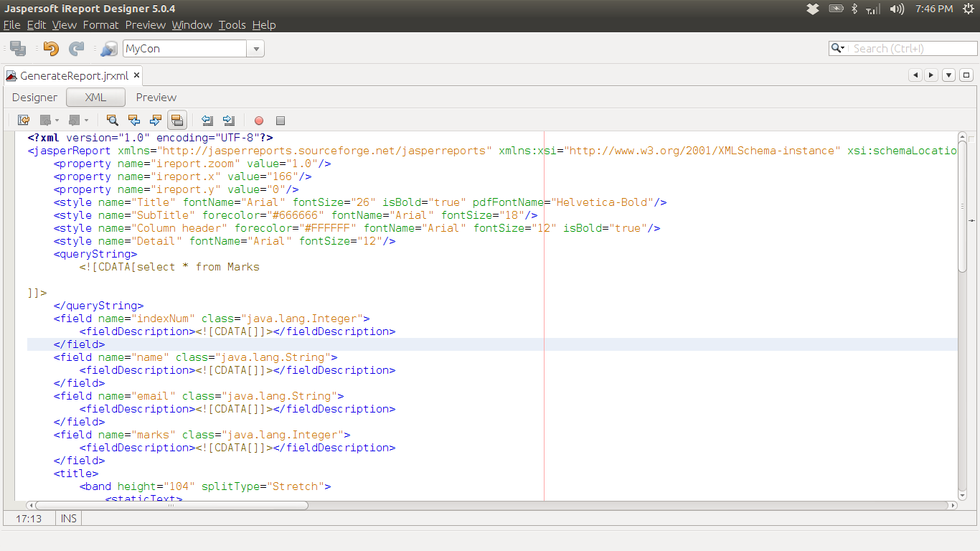Undo the last change
980x551 pixels.
[51, 49]
